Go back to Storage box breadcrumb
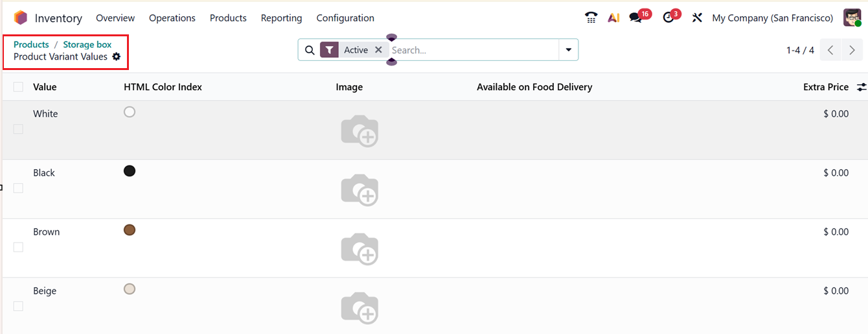Viewport: 868px width, 334px height. tap(87, 45)
